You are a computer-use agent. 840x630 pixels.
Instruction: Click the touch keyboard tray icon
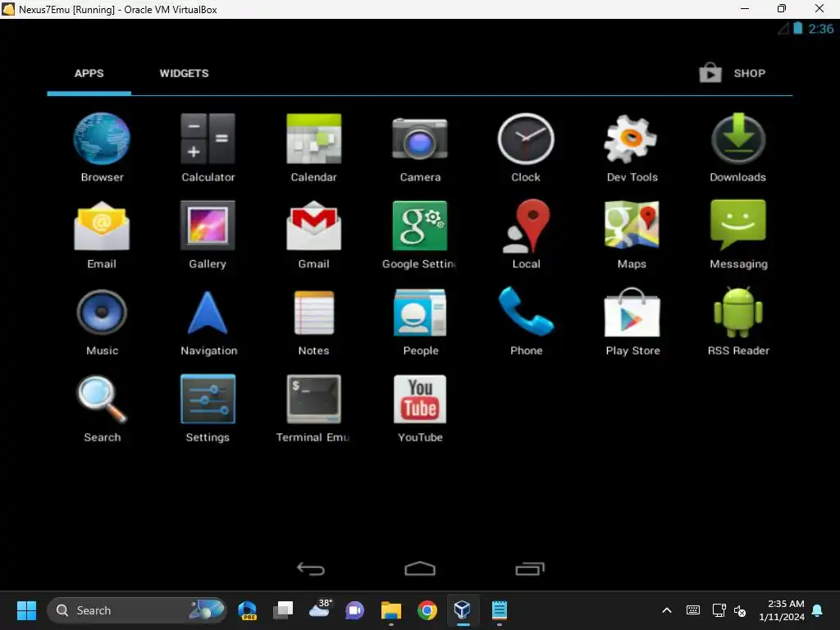point(692,610)
